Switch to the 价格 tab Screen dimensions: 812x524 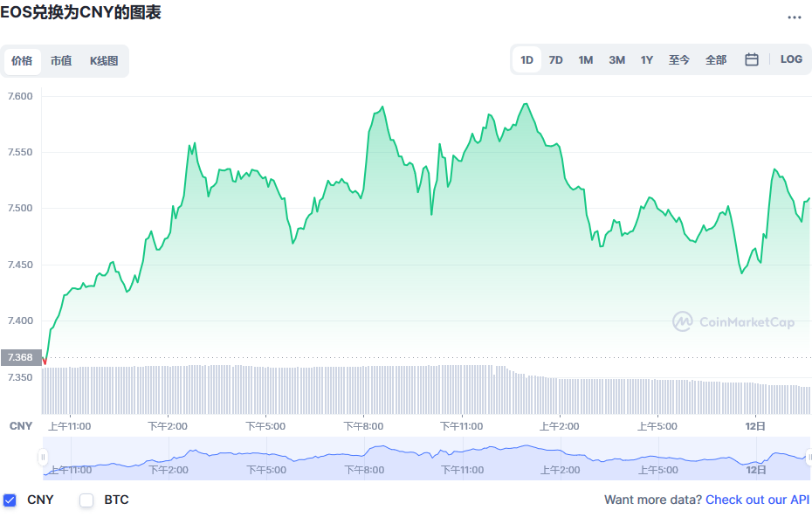(22, 61)
